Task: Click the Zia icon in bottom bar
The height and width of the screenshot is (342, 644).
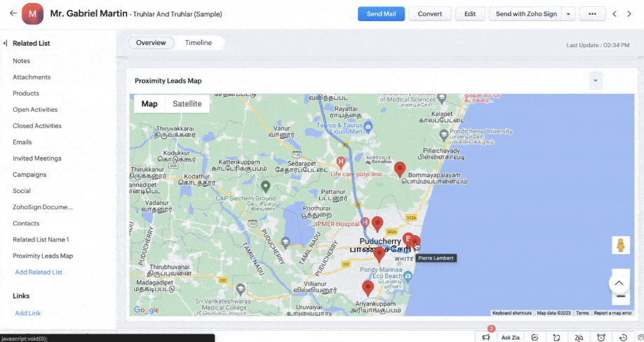Action: [579, 337]
